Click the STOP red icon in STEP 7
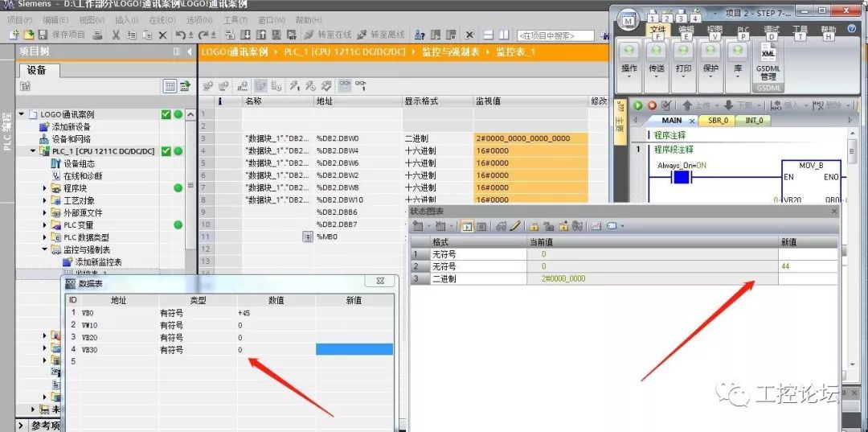868x432 pixels. (652, 105)
